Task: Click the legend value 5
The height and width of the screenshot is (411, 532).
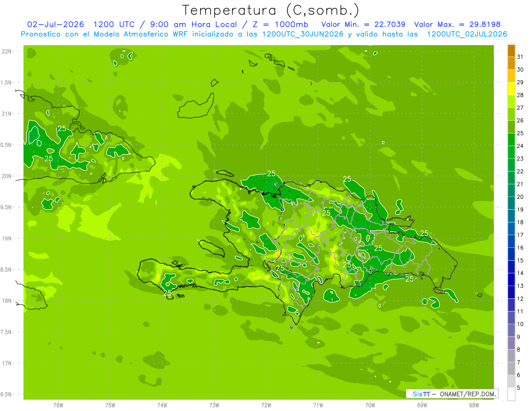Action: coord(519,388)
